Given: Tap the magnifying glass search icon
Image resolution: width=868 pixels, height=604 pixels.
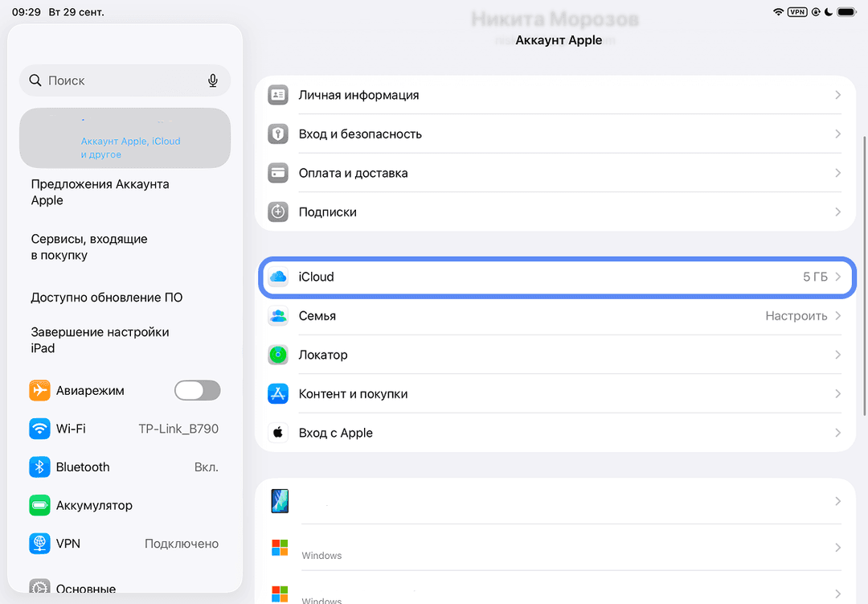Looking at the screenshot, I should pyautogui.click(x=35, y=80).
